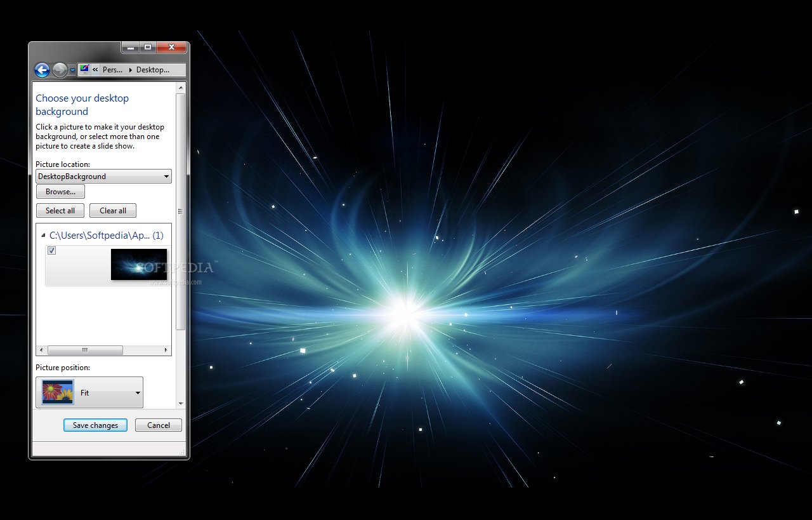Click the Clear all button
This screenshot has width=812, height=520.
coord(113,211)
